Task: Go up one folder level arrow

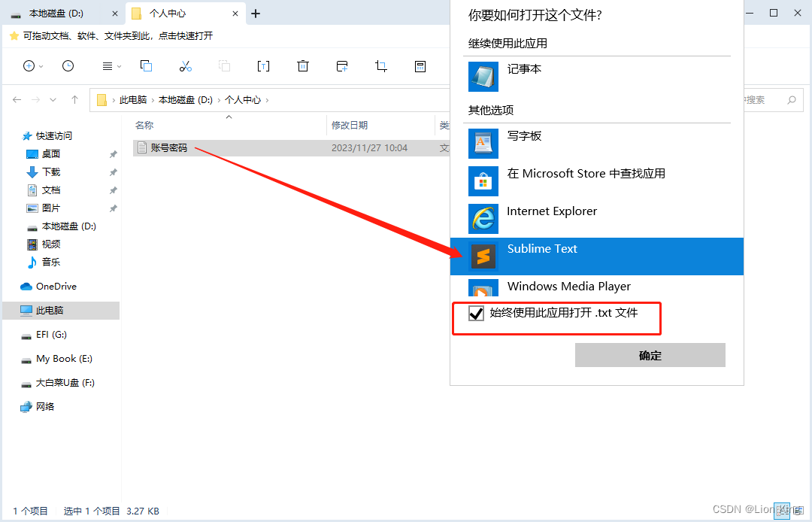Action: coord(74,99)
